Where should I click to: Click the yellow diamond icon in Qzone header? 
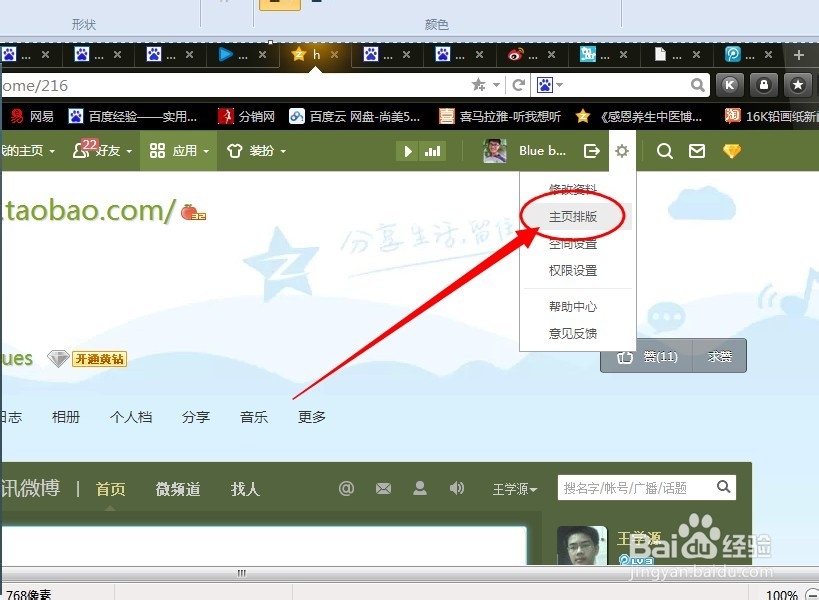point(732,151)
